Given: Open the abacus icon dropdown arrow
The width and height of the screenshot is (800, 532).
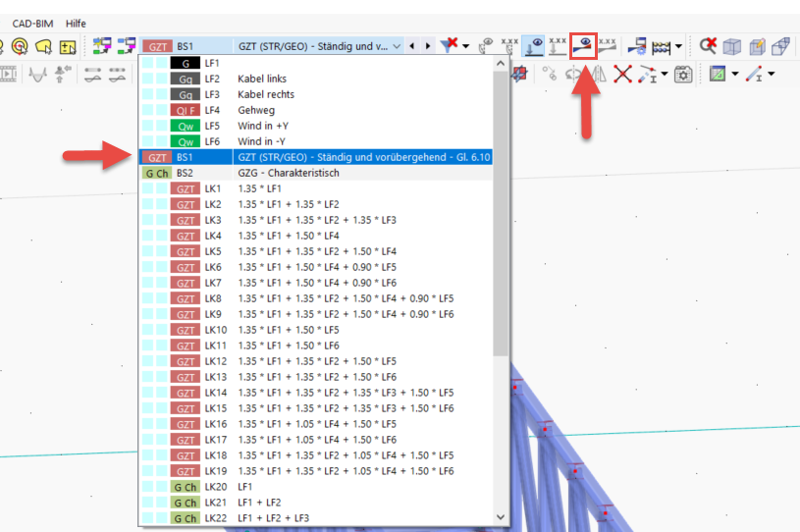Looking at the screenshot, I should [678, 46].
